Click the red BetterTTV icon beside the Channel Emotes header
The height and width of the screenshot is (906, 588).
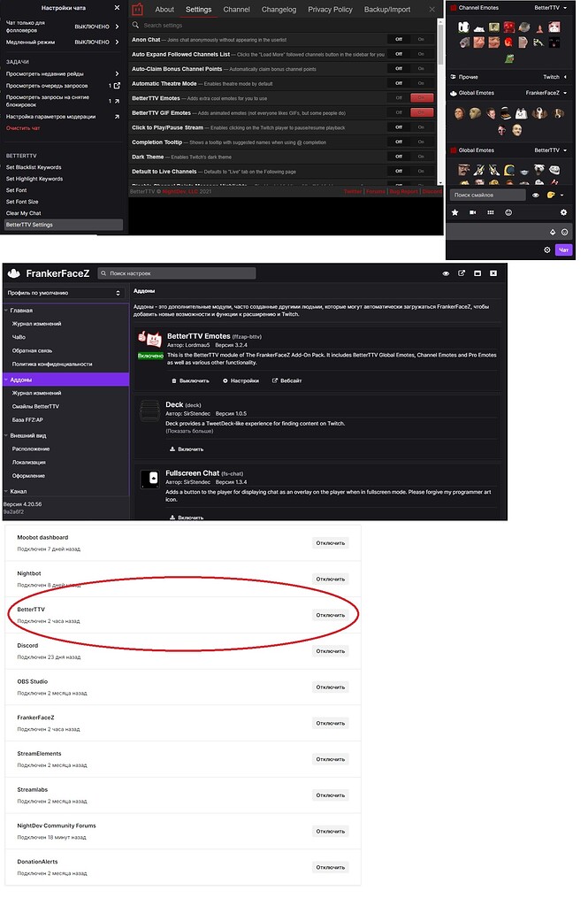point(454,8)
